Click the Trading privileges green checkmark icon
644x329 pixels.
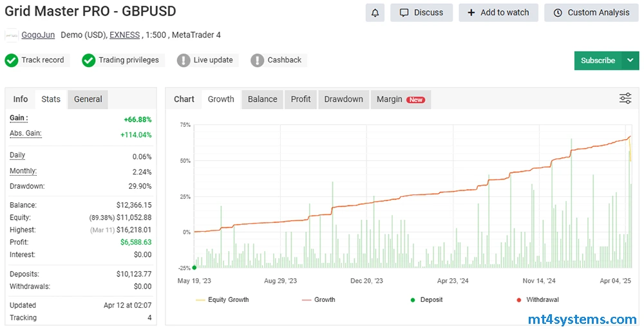tap(89, 61)
